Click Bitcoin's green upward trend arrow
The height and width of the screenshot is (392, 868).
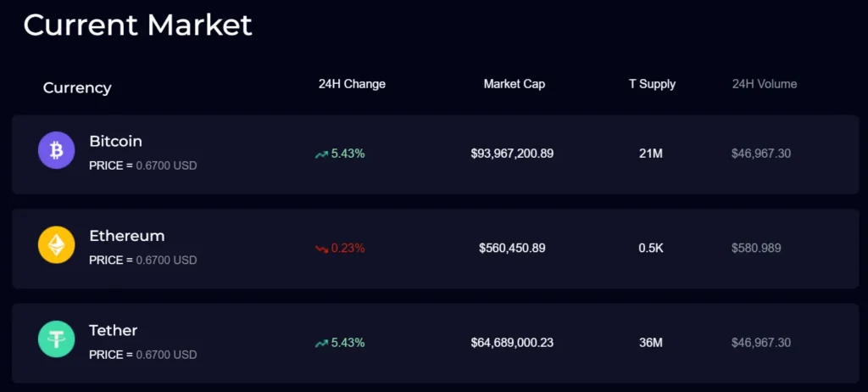[x=321, y=154]
